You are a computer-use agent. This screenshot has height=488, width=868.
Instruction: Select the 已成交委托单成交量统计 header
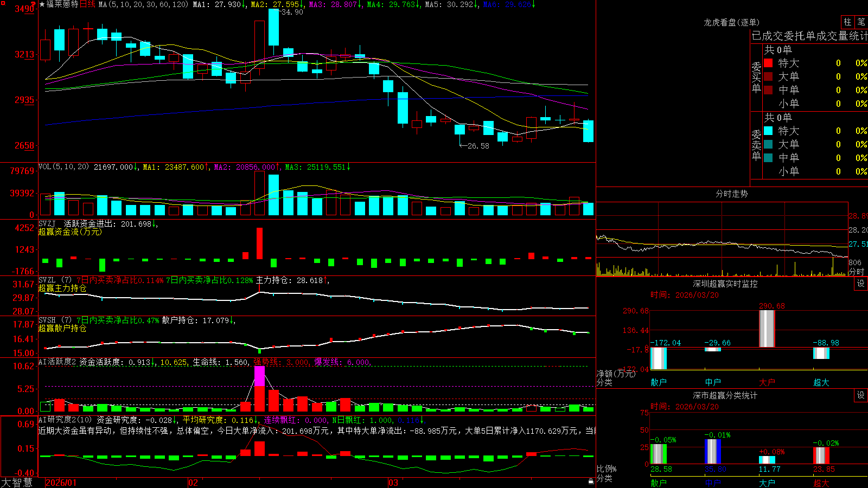[809, 36]
